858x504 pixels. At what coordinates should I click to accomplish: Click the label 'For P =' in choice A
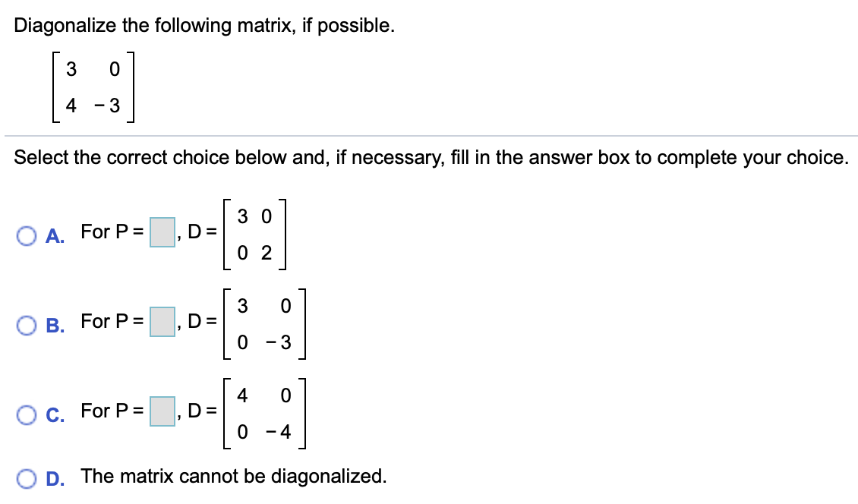pyautogui.click(x=111, y=232)
